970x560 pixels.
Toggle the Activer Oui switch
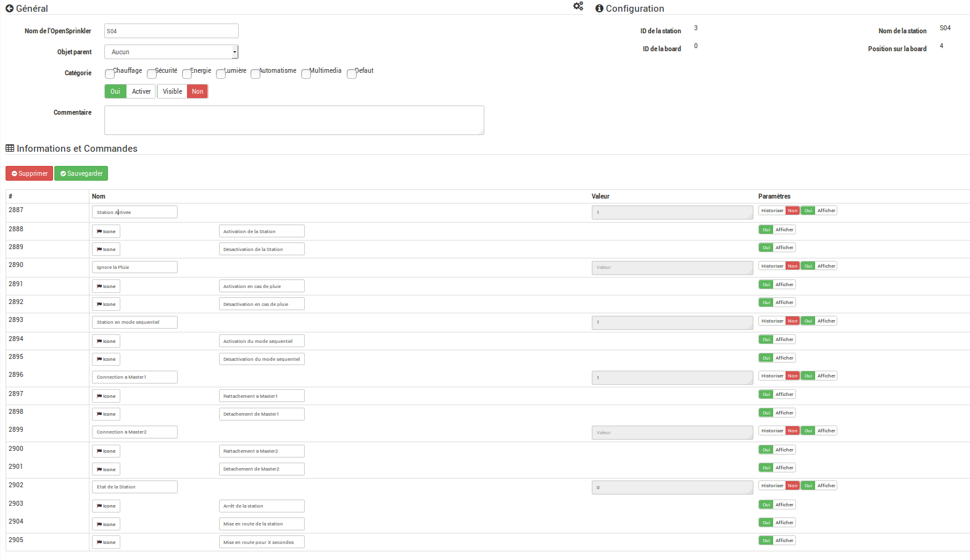point(115,91)
